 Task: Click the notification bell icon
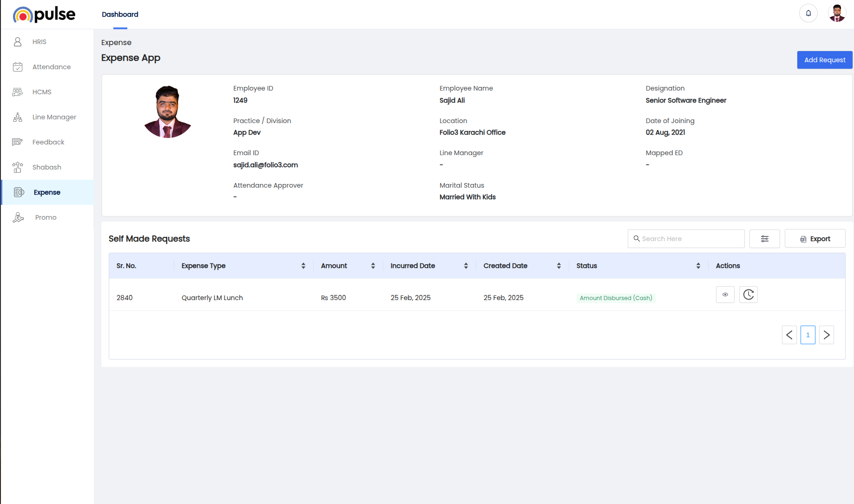[808, 13]
